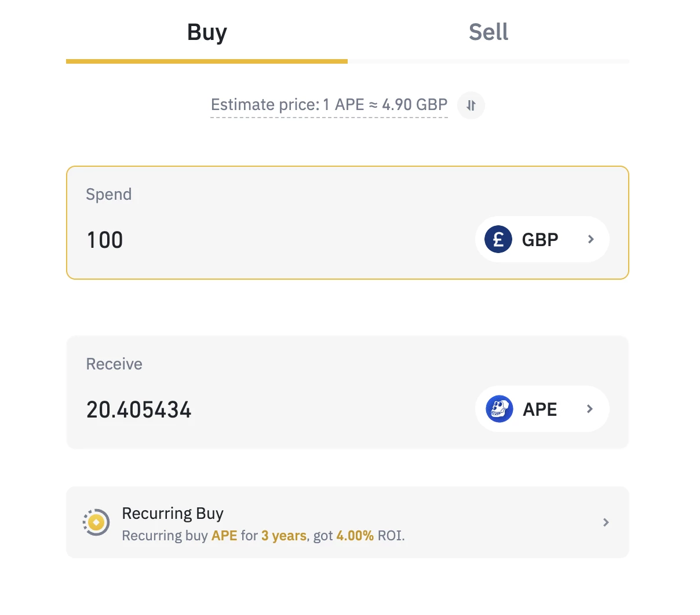Click the APE ape-skull coin icon
The image size is (700, 615).
coord(500,409)
